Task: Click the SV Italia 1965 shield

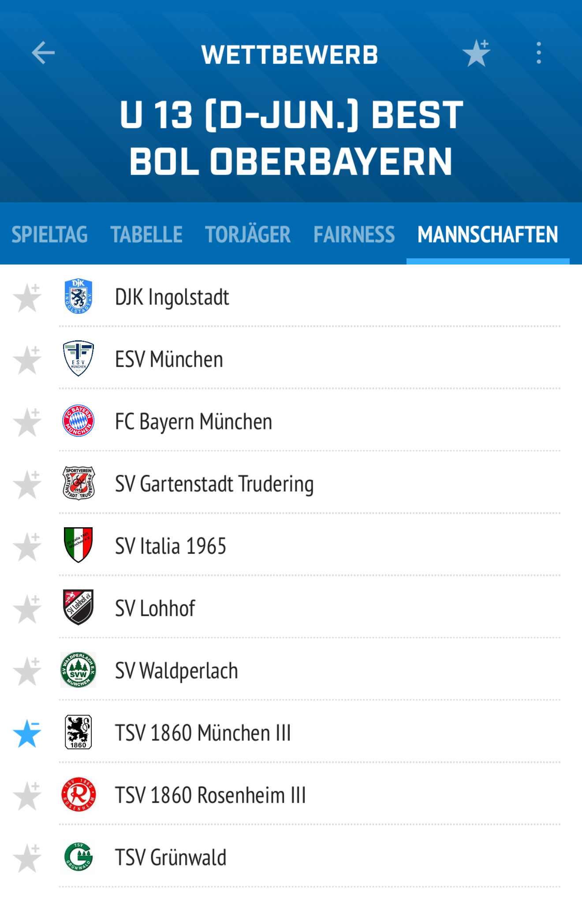Action: (78, 545)
